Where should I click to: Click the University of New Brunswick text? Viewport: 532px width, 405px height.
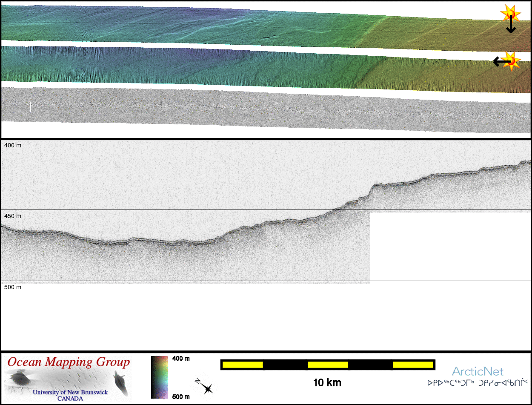tap(70, 392)
